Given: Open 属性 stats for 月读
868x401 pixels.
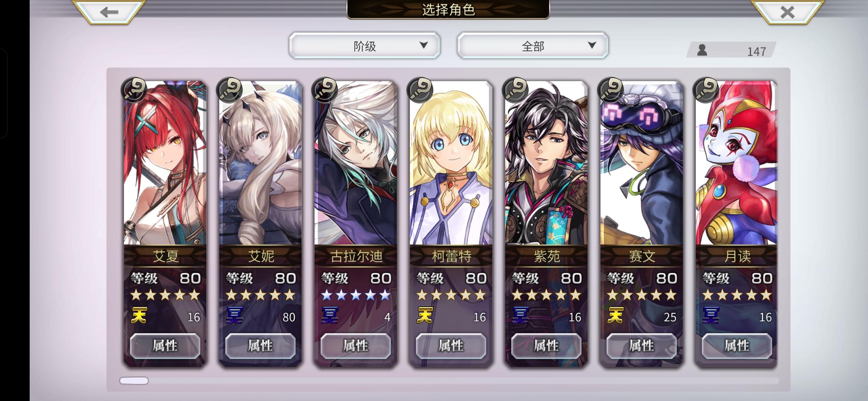Looking at the screenshot, I should (737, 346).
